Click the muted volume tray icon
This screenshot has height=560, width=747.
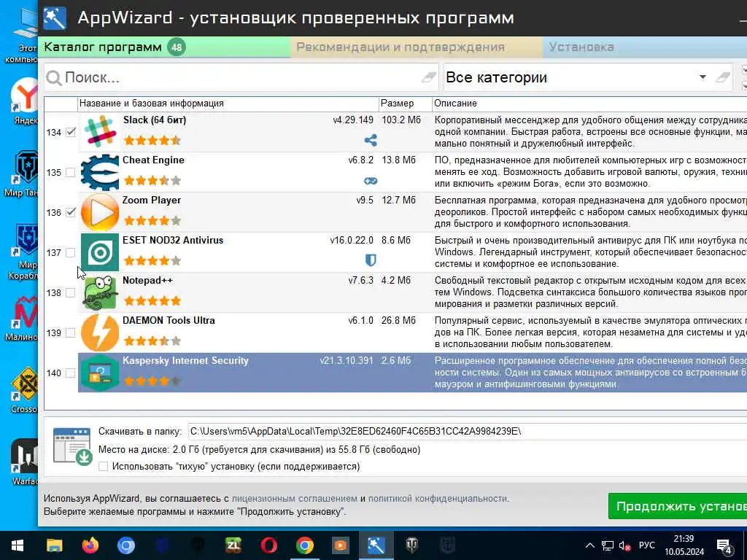(x=624, y=545)
